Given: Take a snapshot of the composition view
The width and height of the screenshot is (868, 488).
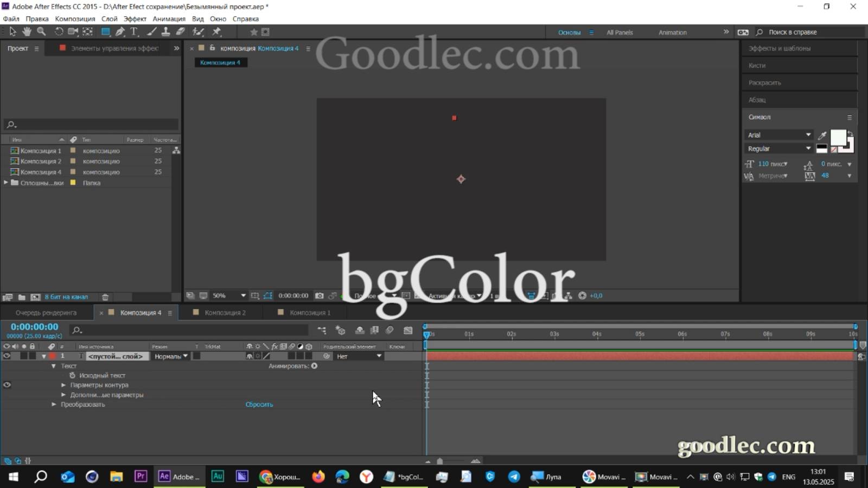Looking at the screenshot, I should [320, 296].
